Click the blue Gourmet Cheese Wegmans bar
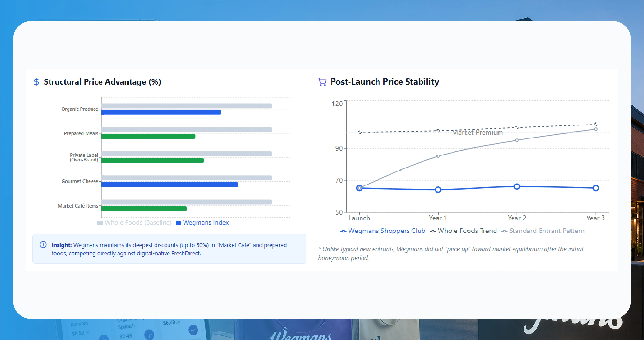The height and width of the screenshot is (340, 644). [170, 184]
